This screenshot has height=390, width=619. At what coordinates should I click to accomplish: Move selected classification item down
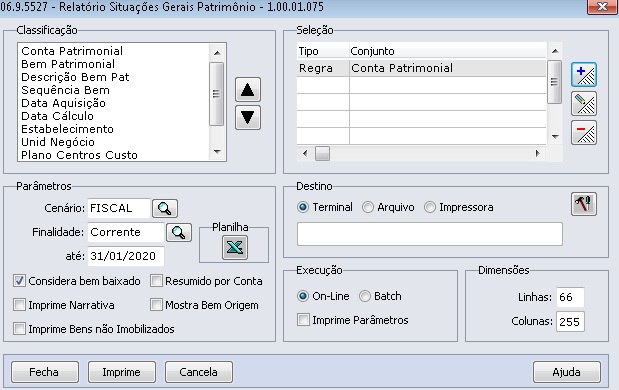coord(248,117)
